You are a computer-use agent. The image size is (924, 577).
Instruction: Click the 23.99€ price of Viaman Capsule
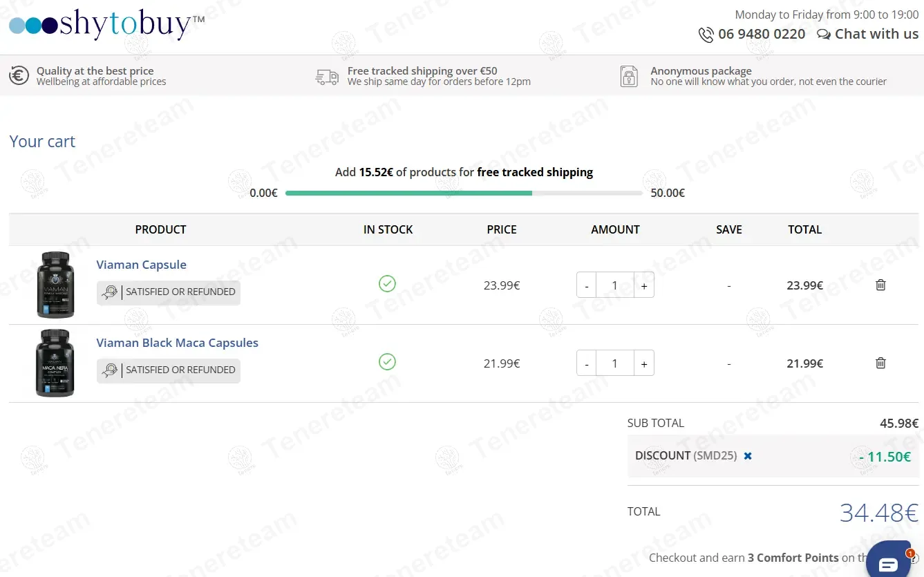click(x=502, y=285)
